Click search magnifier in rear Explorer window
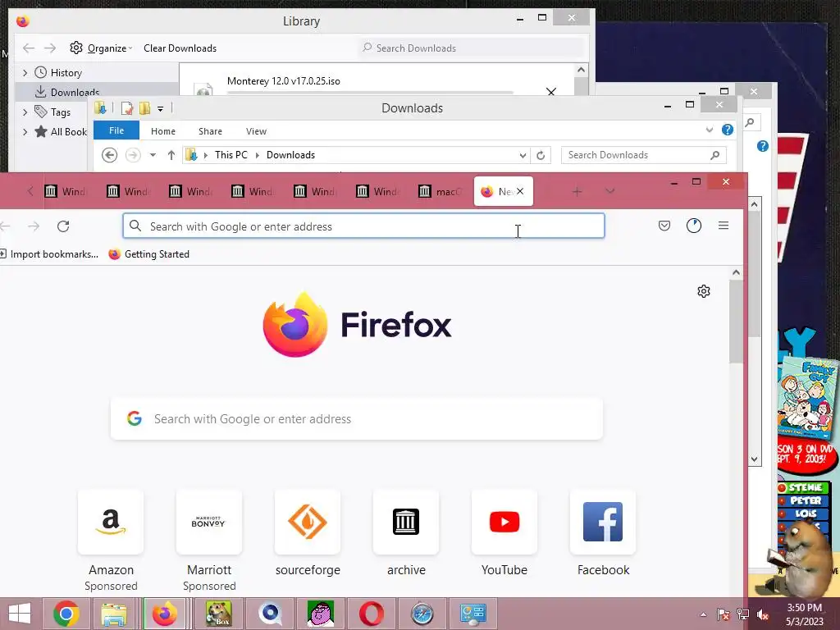This screenshot has height=630, width=840. pyautogui.click(x=750, y=122)
